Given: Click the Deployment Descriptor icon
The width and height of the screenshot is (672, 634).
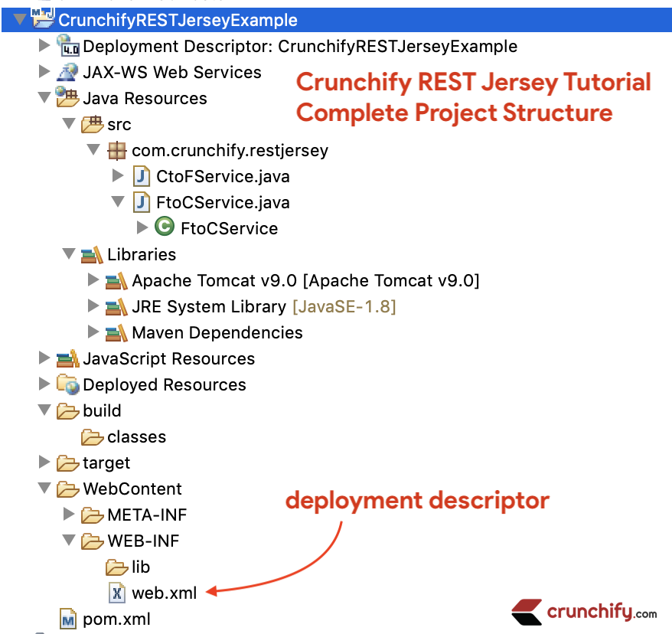Looking at the screenshot, I should 68,46.
